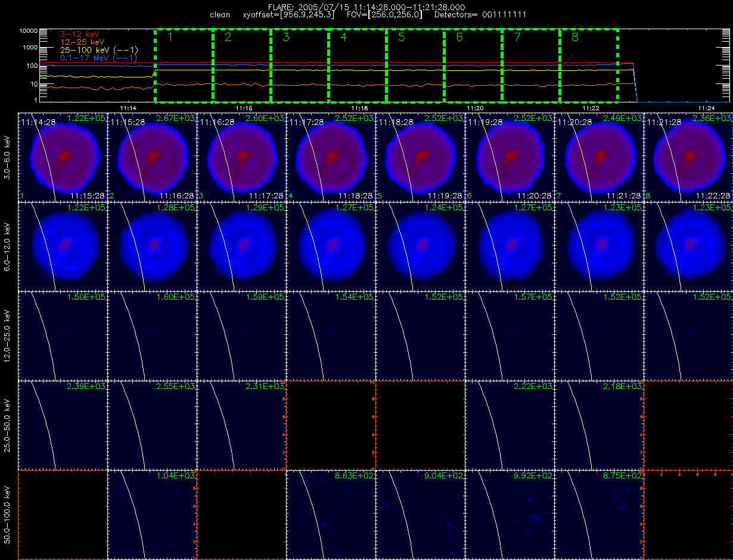
Task: Open the 50.0-100.0 keV image with peak 8.75E+02
Action: (599, 514)
